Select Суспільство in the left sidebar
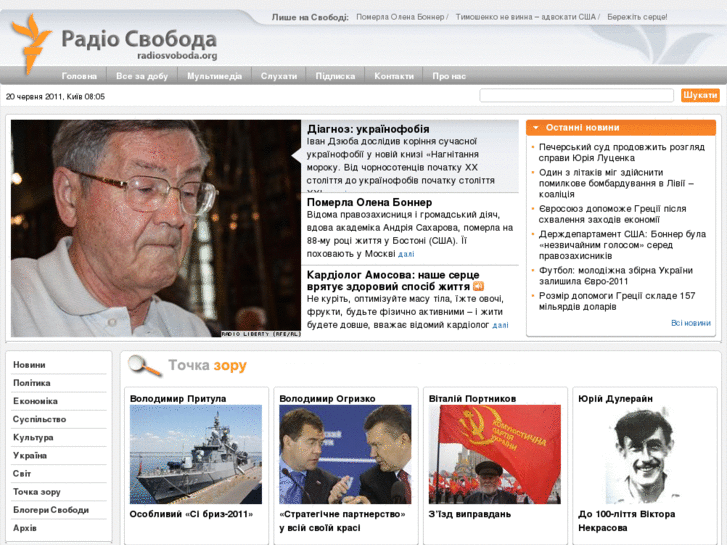Viewport: 727px width, 545px height. pos(39,419)
